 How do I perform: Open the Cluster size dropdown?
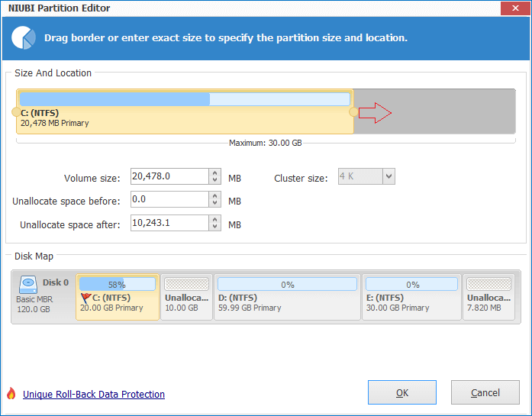point(389,176)
